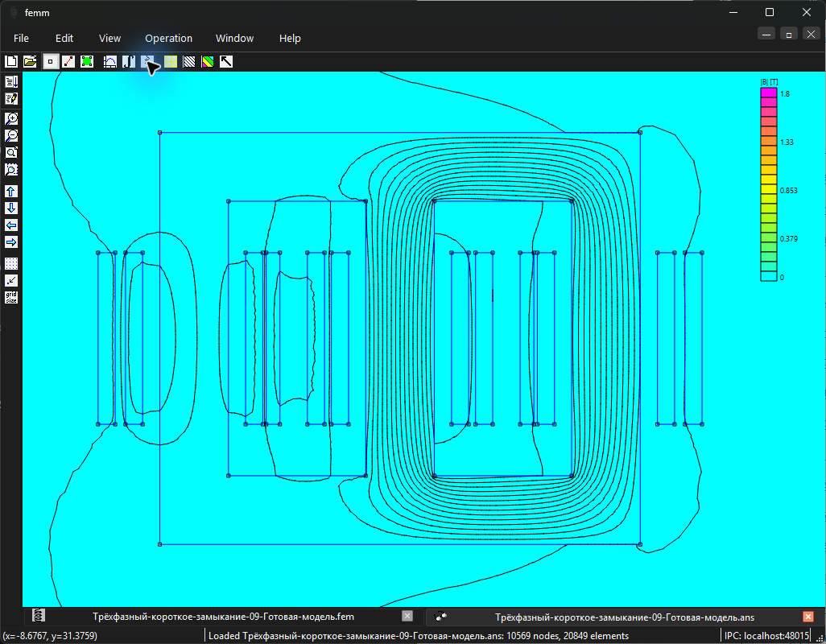Select the zoom window selection tool
Image resolution: width=826 pixels, height=644 pixels.
(11, 169)
